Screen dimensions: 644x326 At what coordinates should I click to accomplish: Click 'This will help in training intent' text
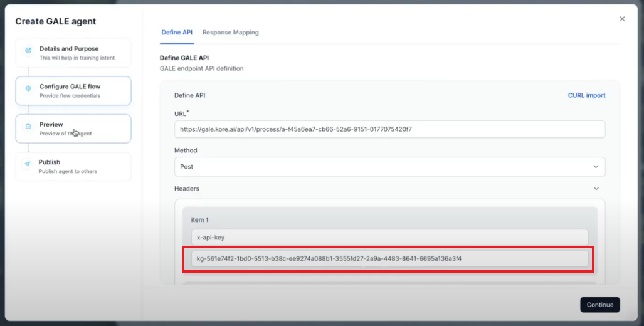click(77, 58)
